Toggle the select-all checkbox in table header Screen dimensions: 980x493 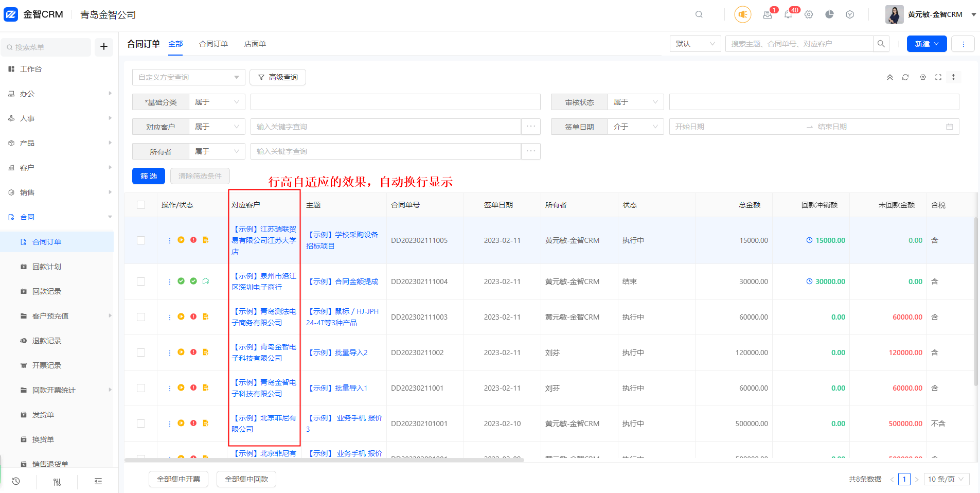coord(141,205)
